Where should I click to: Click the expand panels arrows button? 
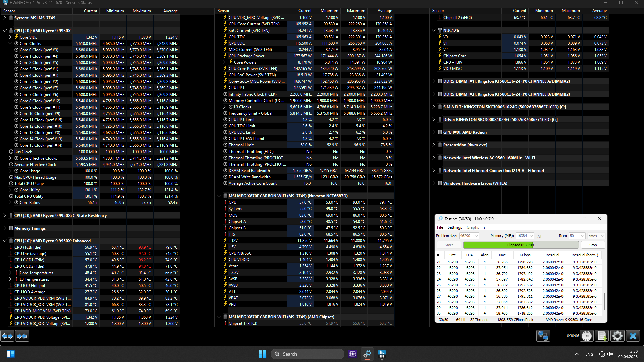coord(7,336)
